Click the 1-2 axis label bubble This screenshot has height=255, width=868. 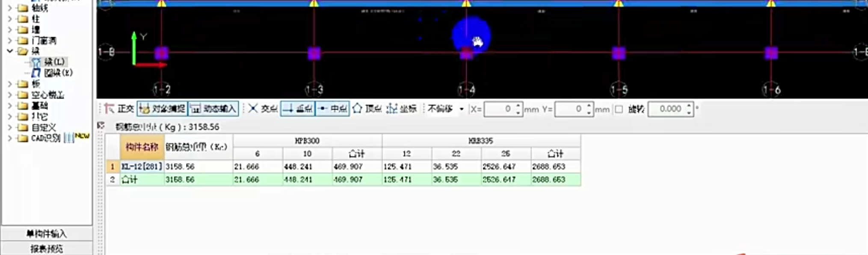tap(162, 90)
